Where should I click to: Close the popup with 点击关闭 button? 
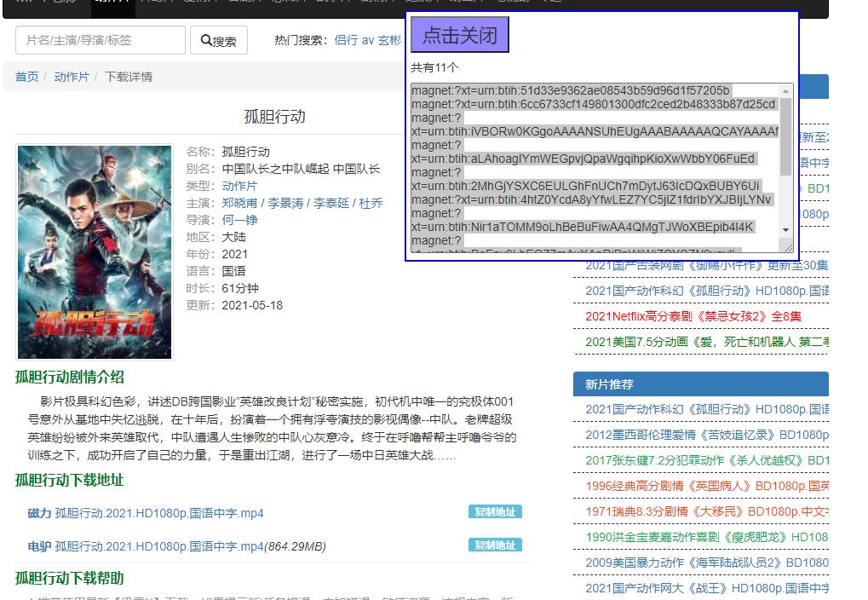pyautogui.click(x=459, y=35)
